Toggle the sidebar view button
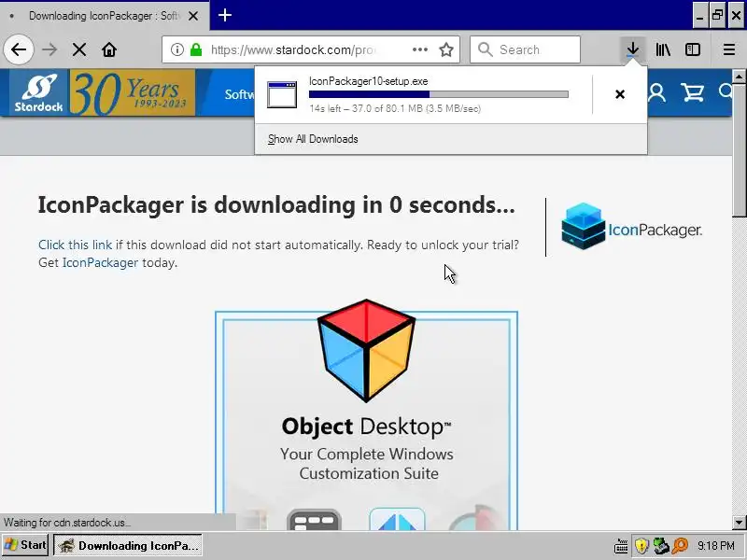The image size is (747, 560). (x=692, y=49)
